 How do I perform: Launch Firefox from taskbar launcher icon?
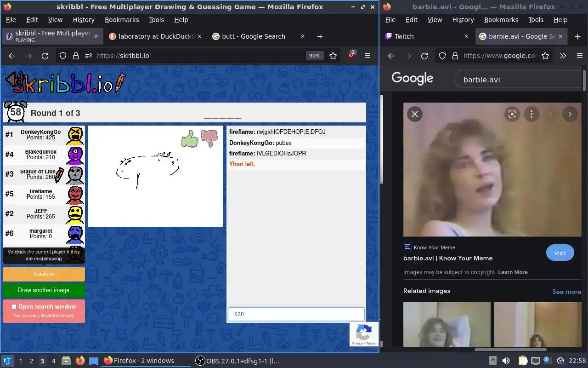click(x=80, y=361)
